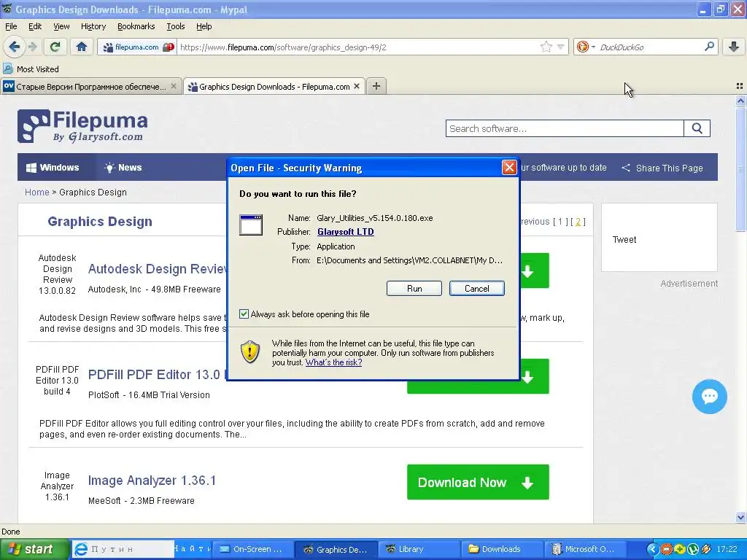Open the browser home page icon
This screenshot has height=560, width=747.
(x=82, y=47)
